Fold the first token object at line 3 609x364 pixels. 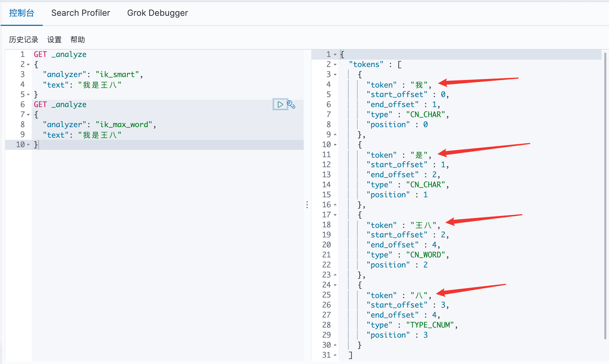pyautogui.click(x=335, y=74)
